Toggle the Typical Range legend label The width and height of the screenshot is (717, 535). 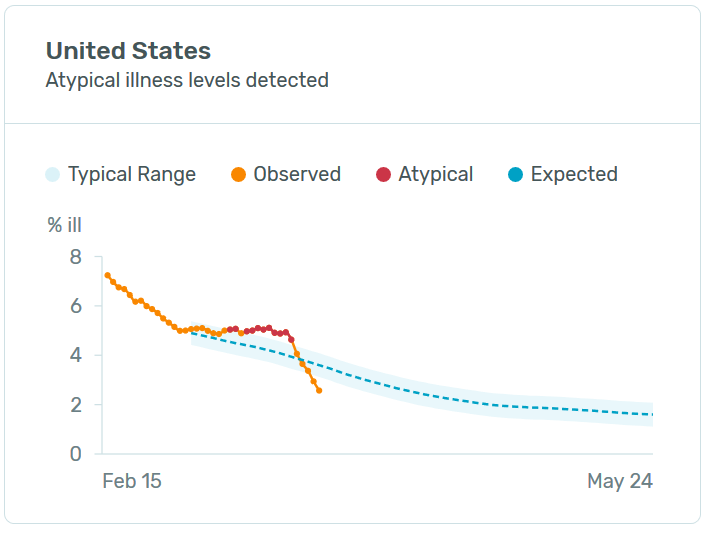[x=132, y=175]
